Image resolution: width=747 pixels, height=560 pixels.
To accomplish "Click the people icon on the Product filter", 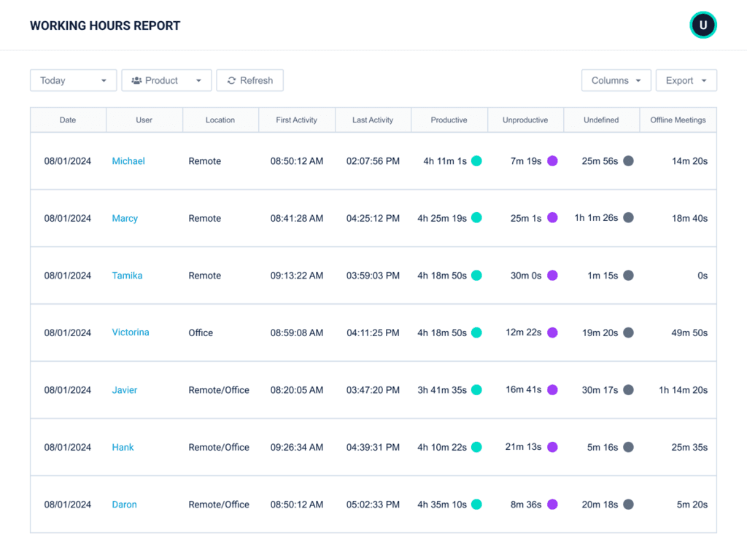I will click(136, 80).
